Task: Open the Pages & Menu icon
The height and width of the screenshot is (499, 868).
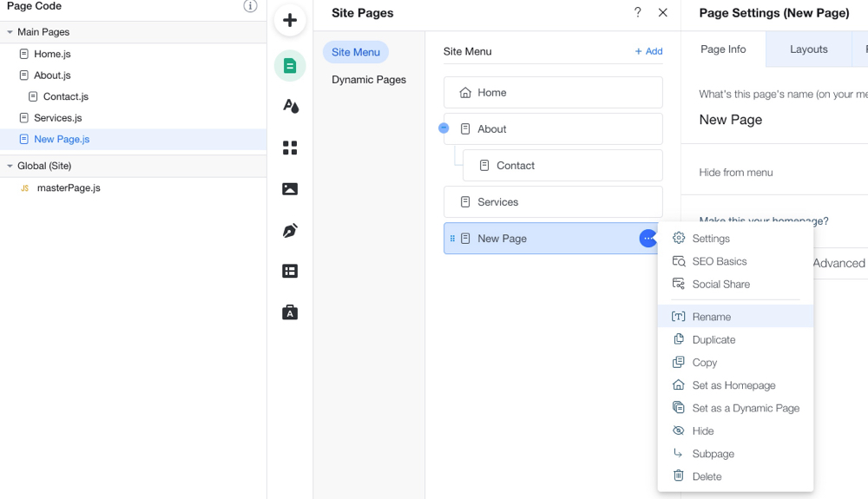Action: tap(290, 66)
